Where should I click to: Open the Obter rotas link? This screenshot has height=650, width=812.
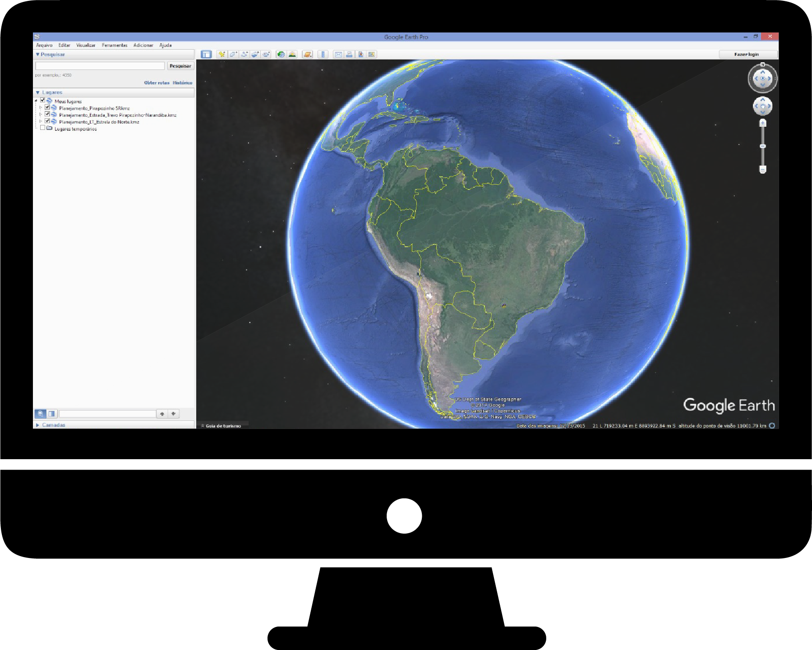157,83
